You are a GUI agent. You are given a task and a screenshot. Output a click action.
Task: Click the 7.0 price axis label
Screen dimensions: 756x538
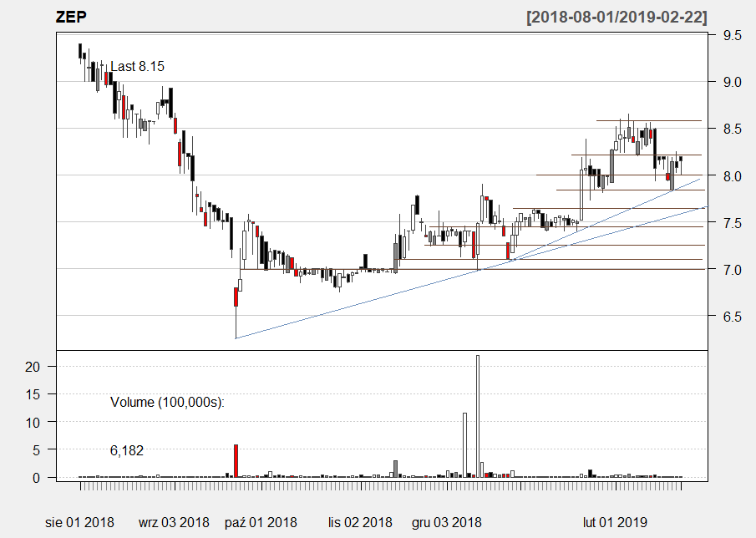coord(732,270)
